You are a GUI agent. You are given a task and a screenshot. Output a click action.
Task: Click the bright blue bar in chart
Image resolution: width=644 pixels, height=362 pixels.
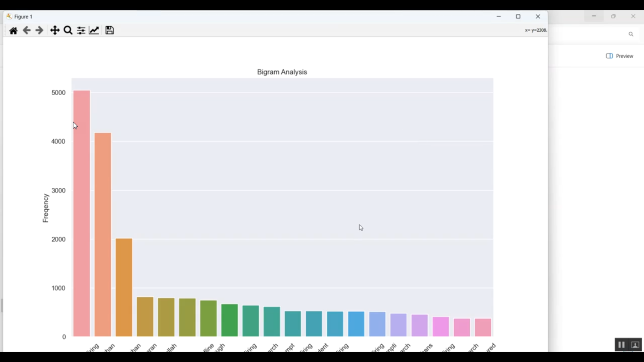pos(356,324)
